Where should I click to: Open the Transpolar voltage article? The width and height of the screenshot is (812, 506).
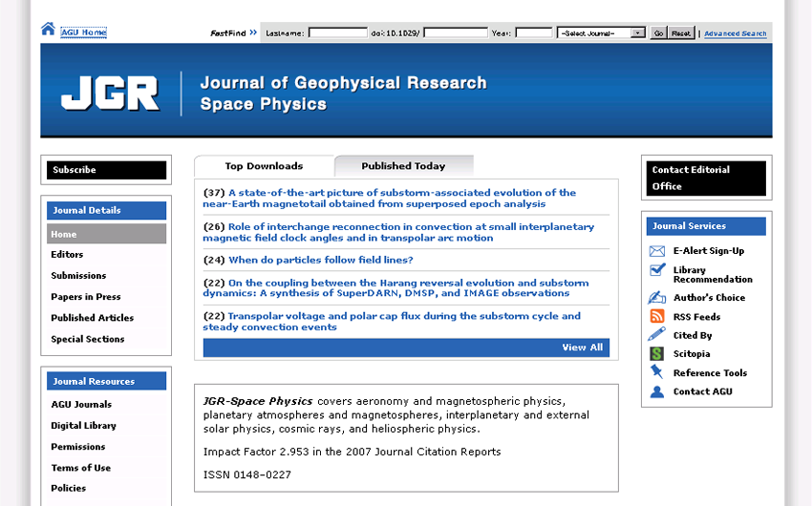tap(392, 322)
